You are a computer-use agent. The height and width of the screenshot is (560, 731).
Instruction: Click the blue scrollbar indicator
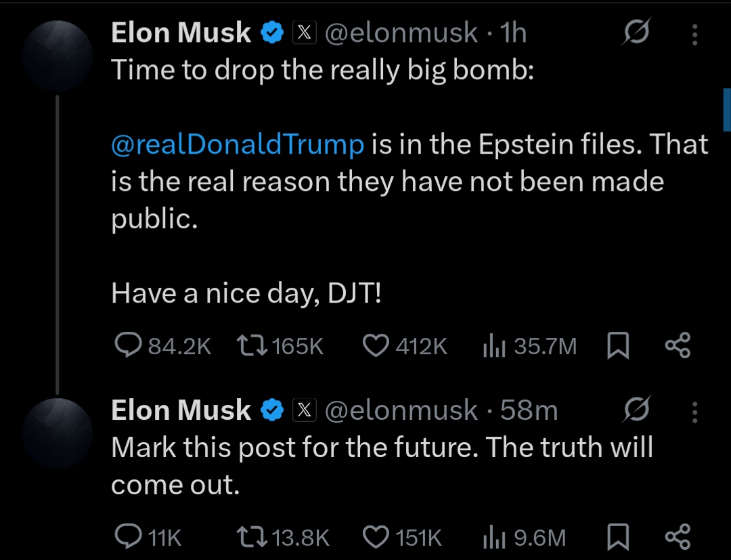[726, 110]
